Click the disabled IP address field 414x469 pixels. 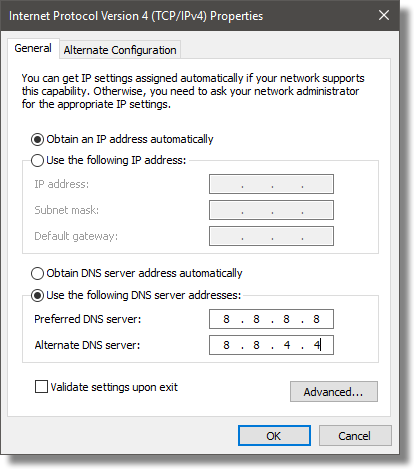(x=271, y=184)
